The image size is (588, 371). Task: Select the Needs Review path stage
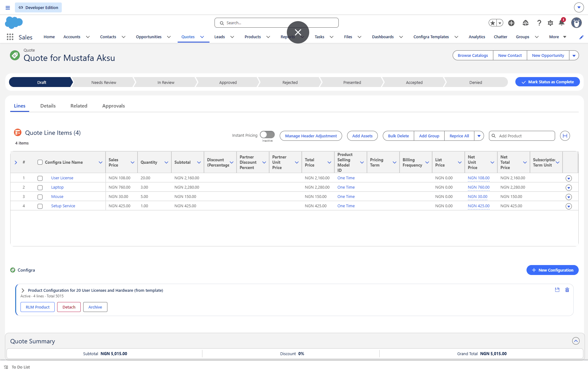(x=104, y=82)
